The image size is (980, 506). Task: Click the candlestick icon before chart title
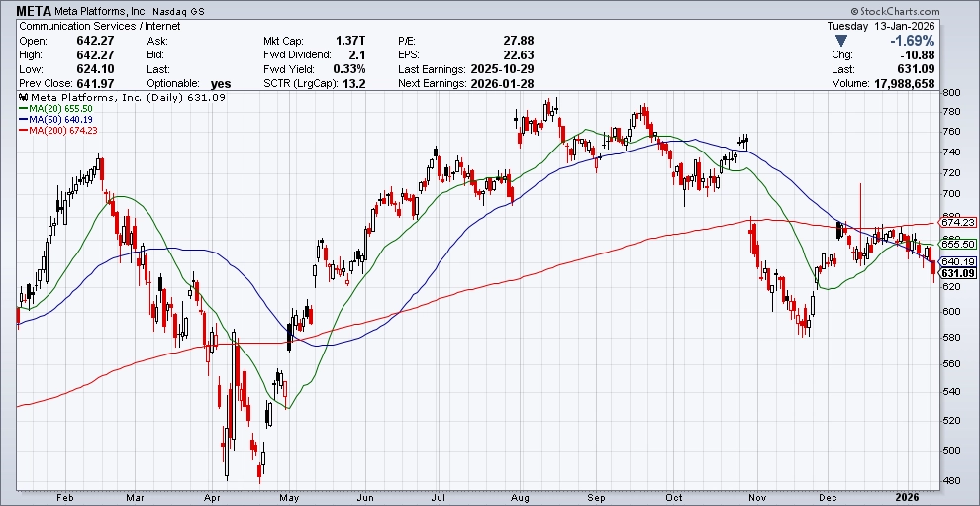pyautogui.click(x=24, y=98)
